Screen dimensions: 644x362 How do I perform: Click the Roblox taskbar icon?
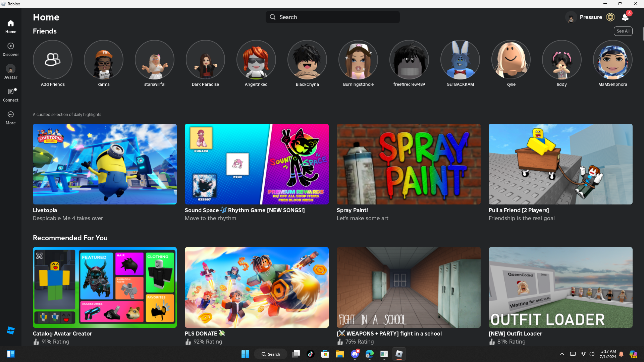click(x=399, y=354)
